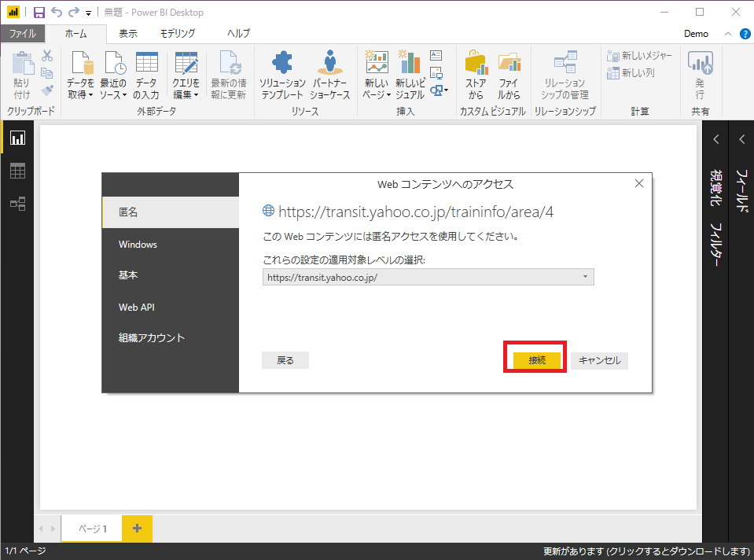Select the ページ 1 page tab
The width and height of the screenshot is (754, 560).
pyautogui.click(x=92, y=529)
